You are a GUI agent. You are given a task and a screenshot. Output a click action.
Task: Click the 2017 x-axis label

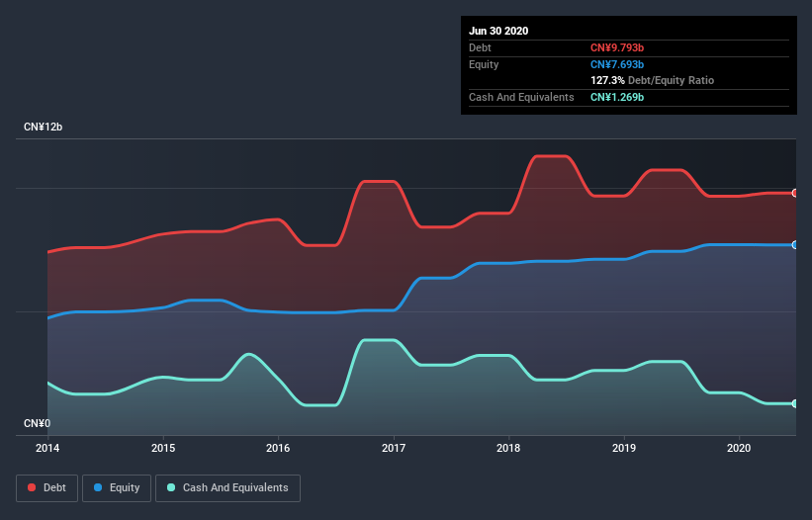(x=394, y=448)
